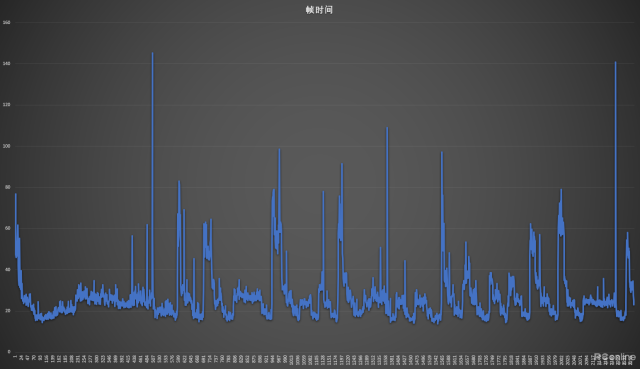Screen dimensions: 640x369
Task: Click the 20 label on the vertical axis
Action: pyautogui.click(x=7, y=311)
